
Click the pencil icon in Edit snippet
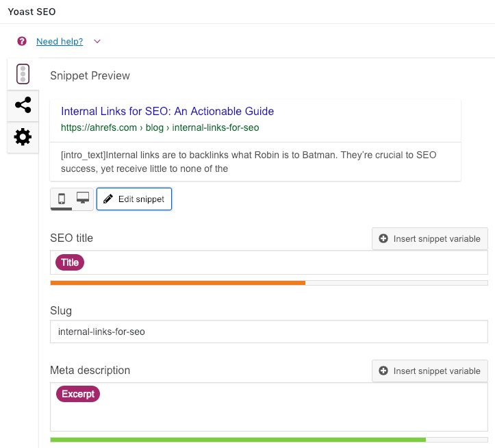coord(108,199)
